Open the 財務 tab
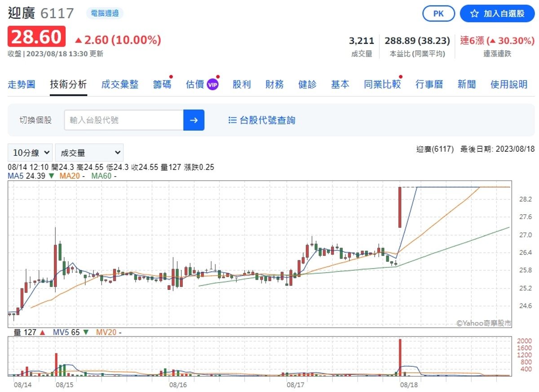 pyautogui.click(x=274, y=84)
